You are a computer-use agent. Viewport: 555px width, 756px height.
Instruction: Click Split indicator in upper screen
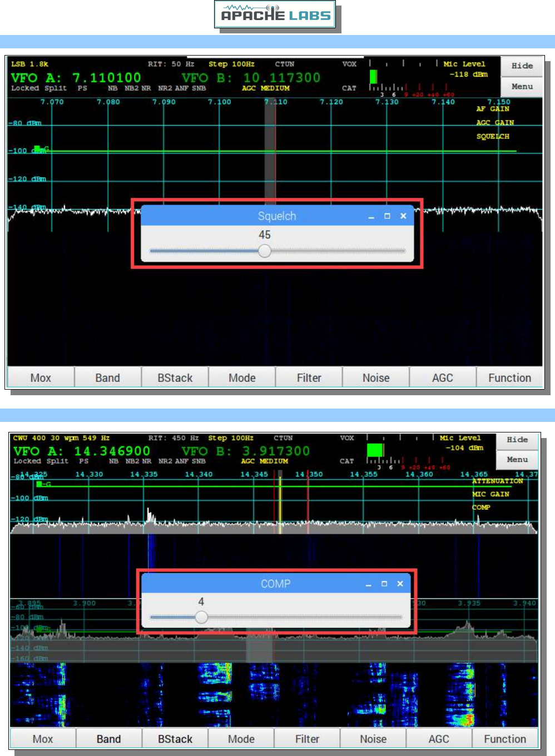(x=56, y=88)
